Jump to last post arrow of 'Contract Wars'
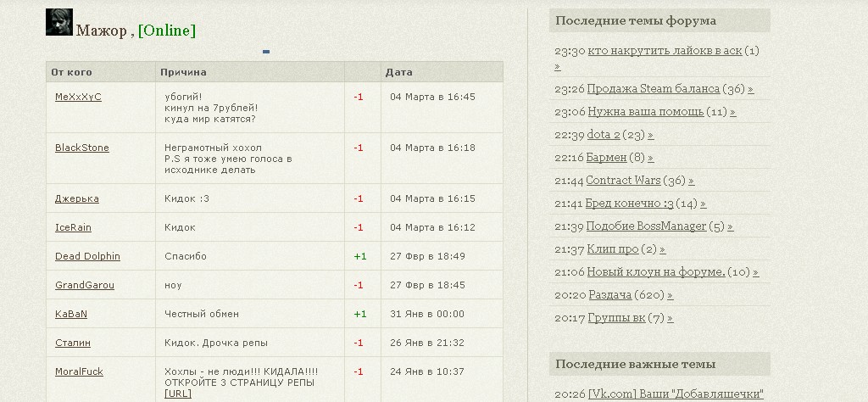The image size is (868, 402). tap(692, 181)
